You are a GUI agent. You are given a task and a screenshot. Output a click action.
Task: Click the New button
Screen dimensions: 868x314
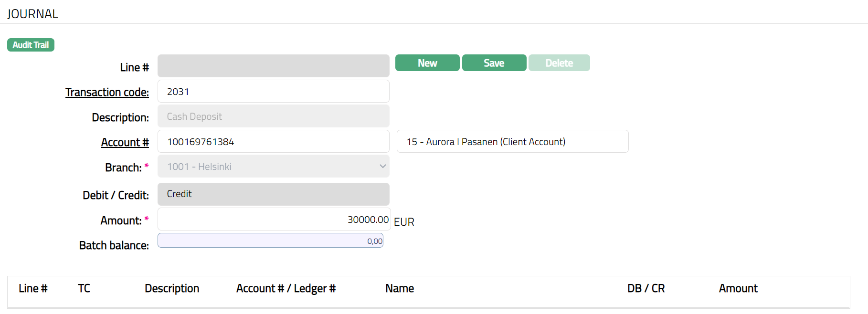427,63
